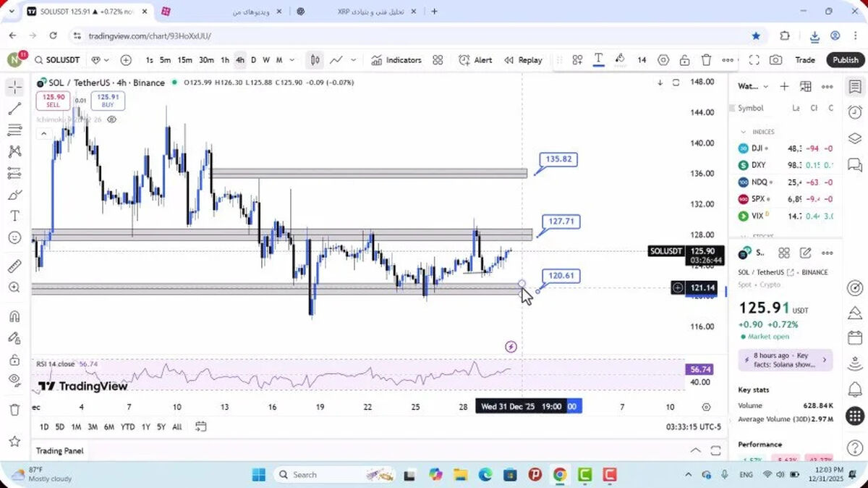Remove drawings with left trash icon
This screenshot has width=868, height=488.
tap(14, 410)
